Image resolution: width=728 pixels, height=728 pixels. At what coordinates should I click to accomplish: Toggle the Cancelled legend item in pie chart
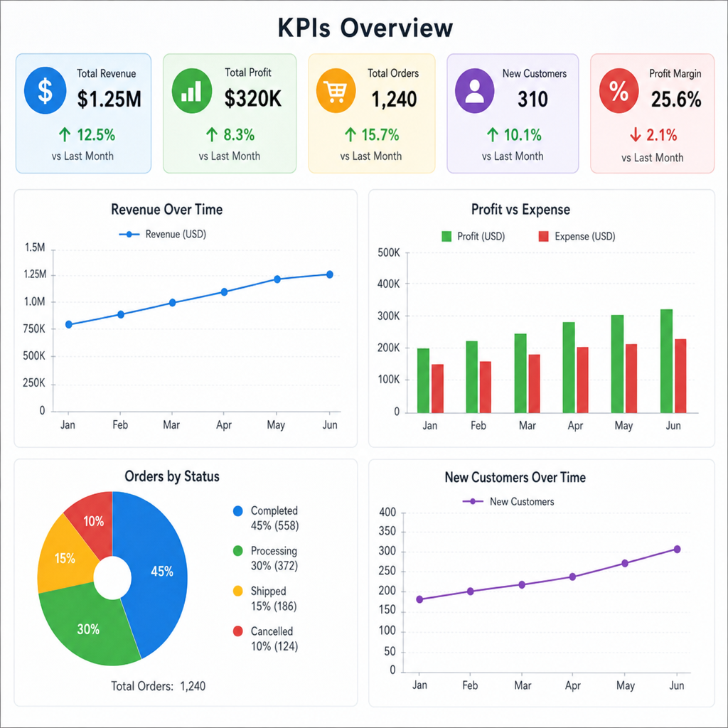pyautogui.click(x=266, y=639)
